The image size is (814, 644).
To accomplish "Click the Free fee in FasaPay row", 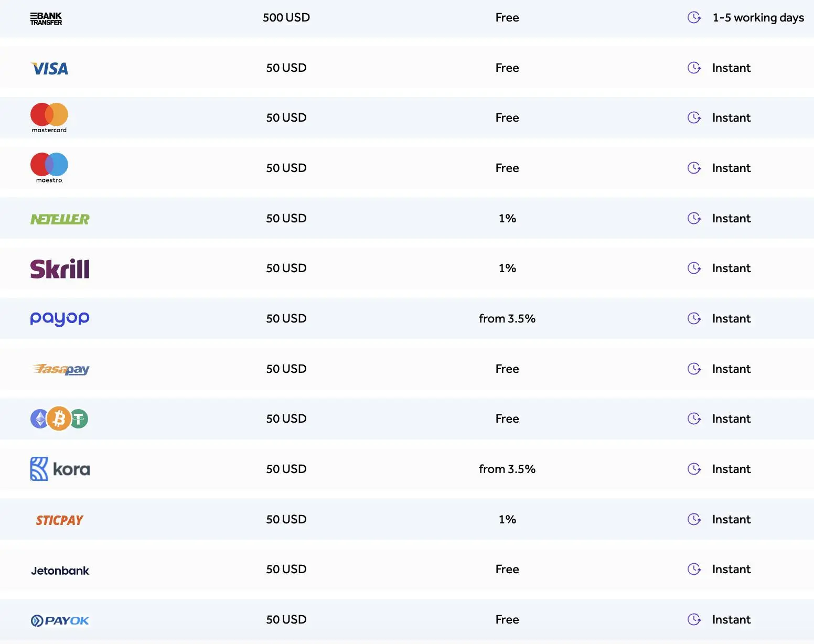I will click(x=507, y=369).
